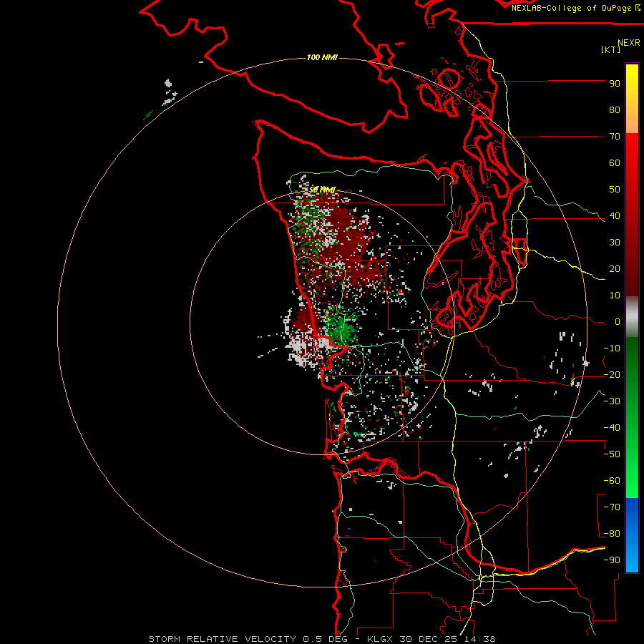This screenshot has height=644, width=644.
Task: Click the -30 value on velocity scale
Action: pos(612,401)
